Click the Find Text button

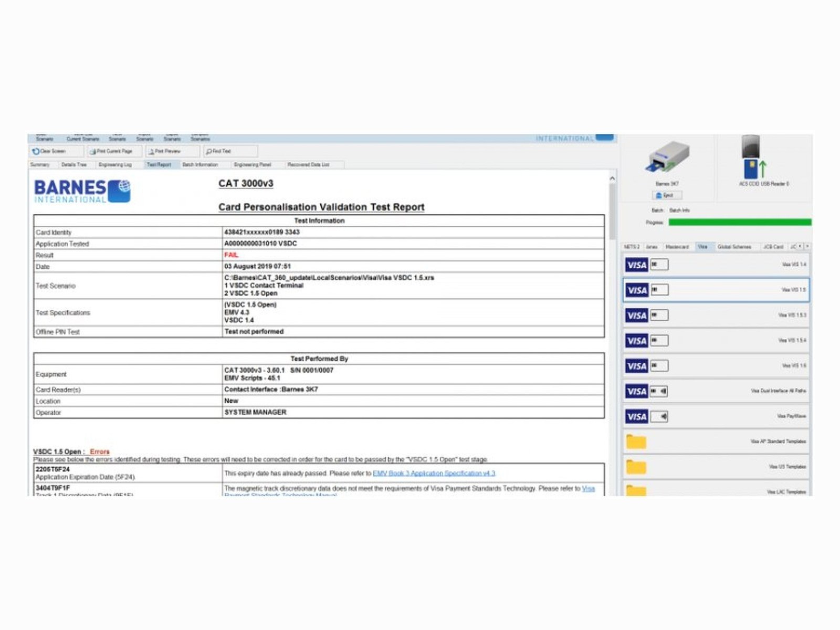pos(230,151)
